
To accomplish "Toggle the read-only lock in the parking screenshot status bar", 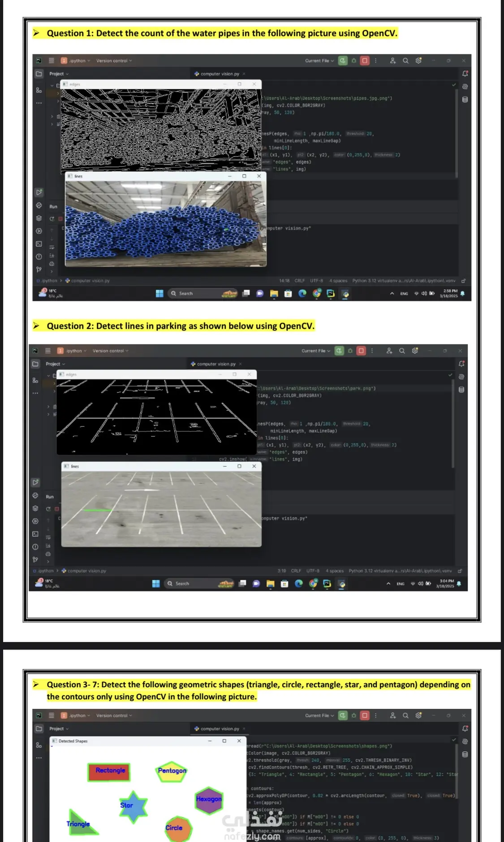I will [x=460, y=571].
